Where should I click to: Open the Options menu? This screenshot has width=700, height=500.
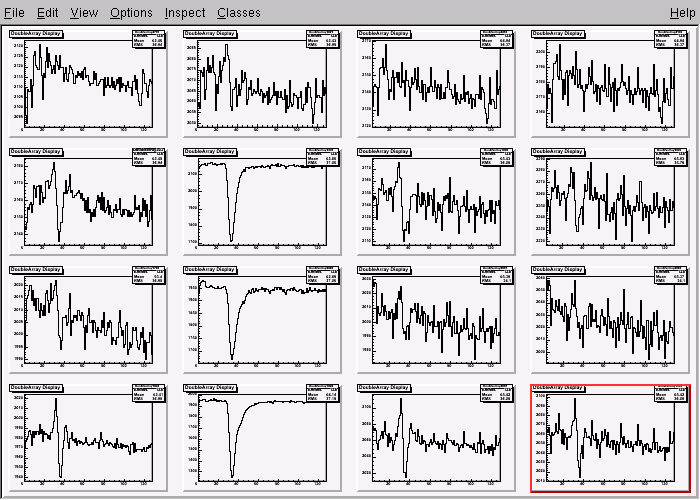pos(131,12)
